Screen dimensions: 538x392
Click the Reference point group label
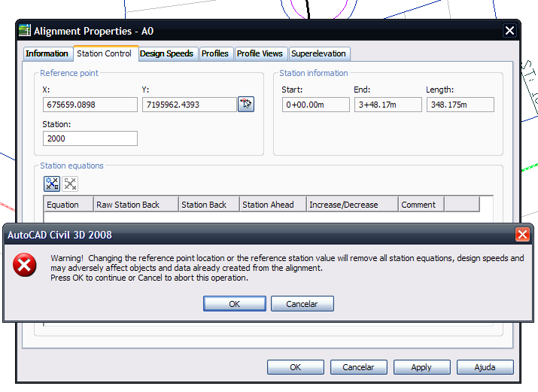[x=69, y=73]
